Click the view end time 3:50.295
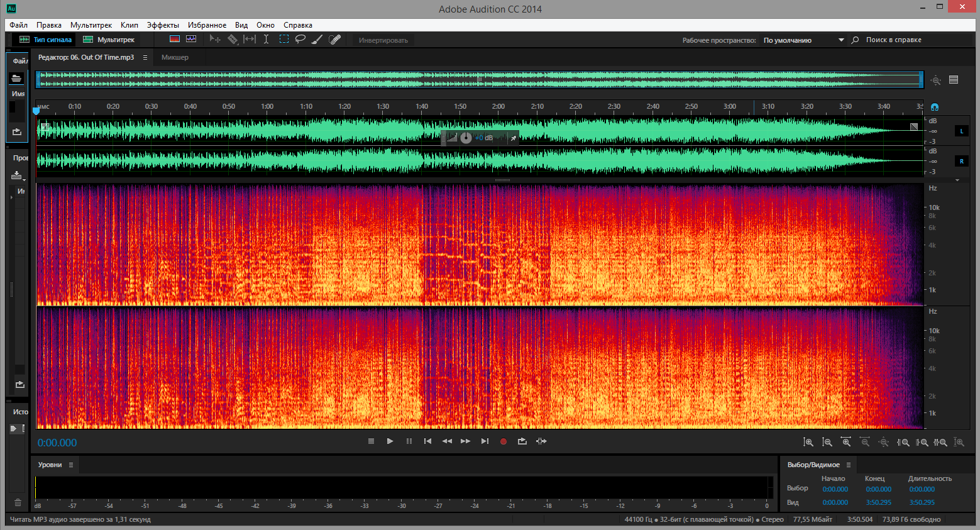Screen dimensions: 980x530 click(879, 502)
